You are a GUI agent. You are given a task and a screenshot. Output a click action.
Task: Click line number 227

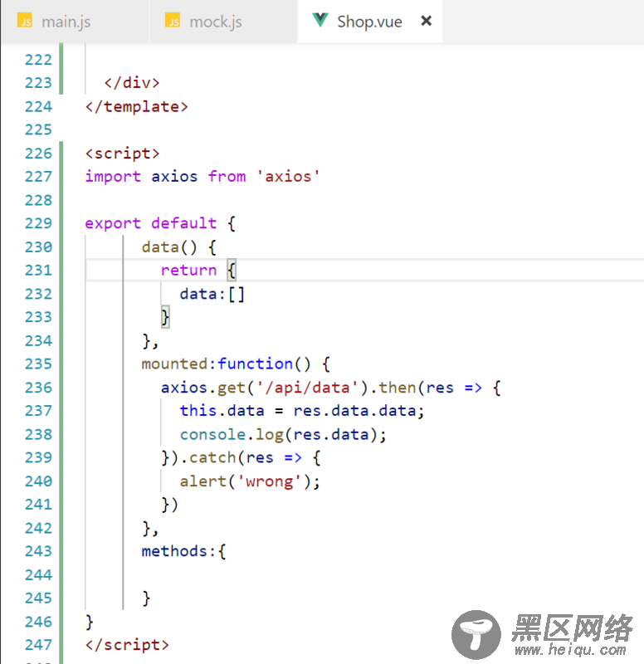(38, 176)
